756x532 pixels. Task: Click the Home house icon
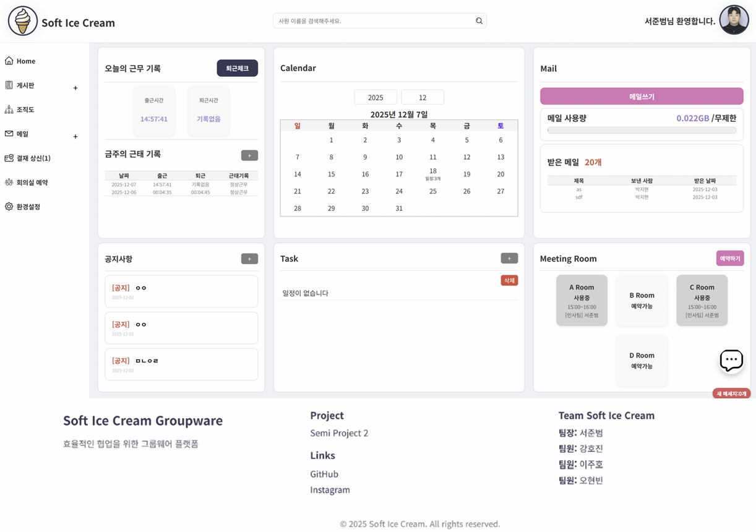click(9, 61)
